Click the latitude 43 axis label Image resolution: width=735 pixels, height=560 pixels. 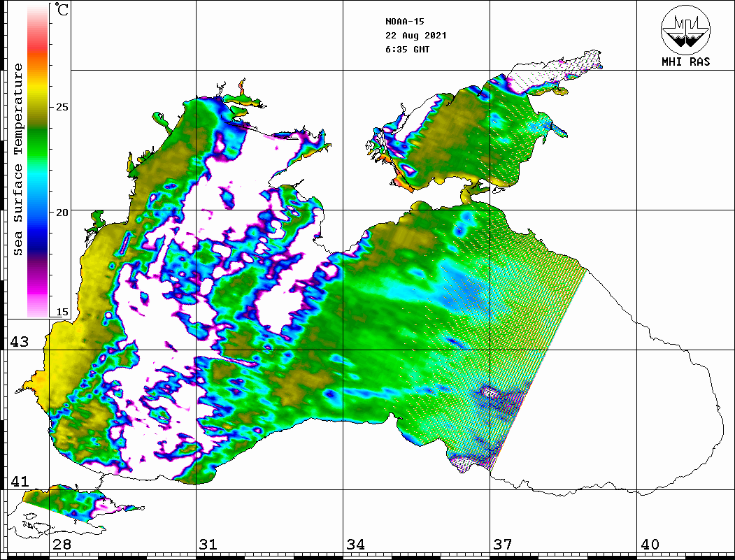pyautogui.click(x=19, y=342)
